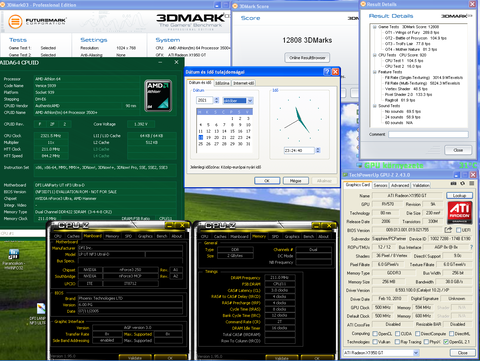This screenshot has width=480, height=361.
Task: Open the GPU-Z hamburger menu icon
Action: pos(472,184)
